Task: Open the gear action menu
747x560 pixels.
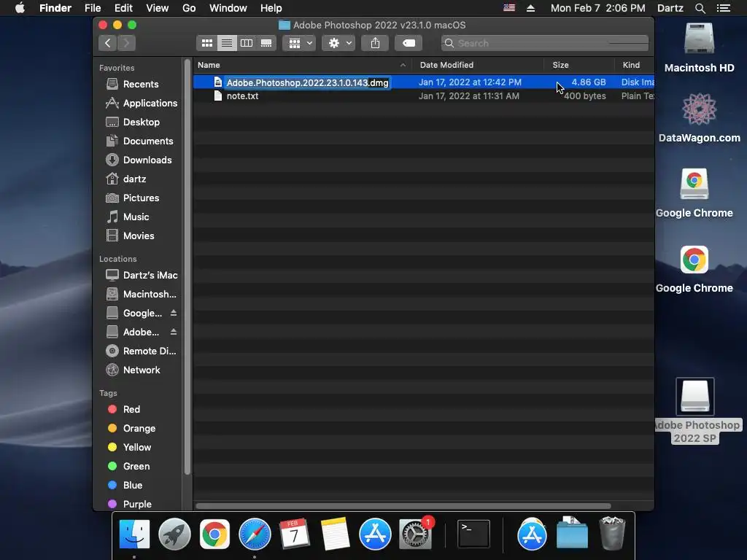Action: click(338, 43)
